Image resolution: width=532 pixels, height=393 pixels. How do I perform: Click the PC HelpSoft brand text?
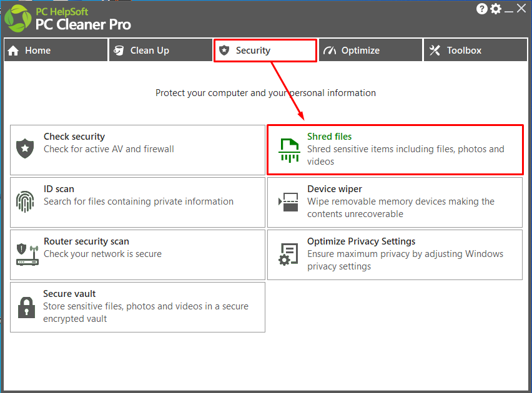(x=62, y=12)
